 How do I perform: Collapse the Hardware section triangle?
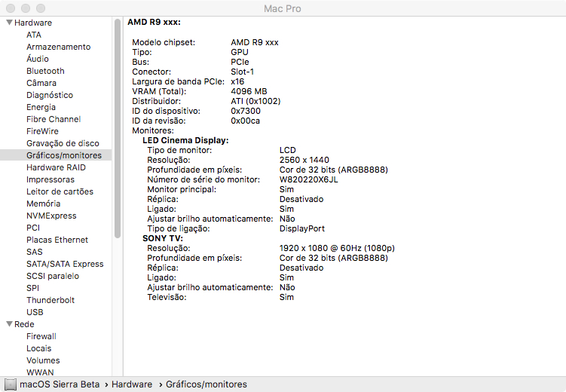click(x=9, y=23)
